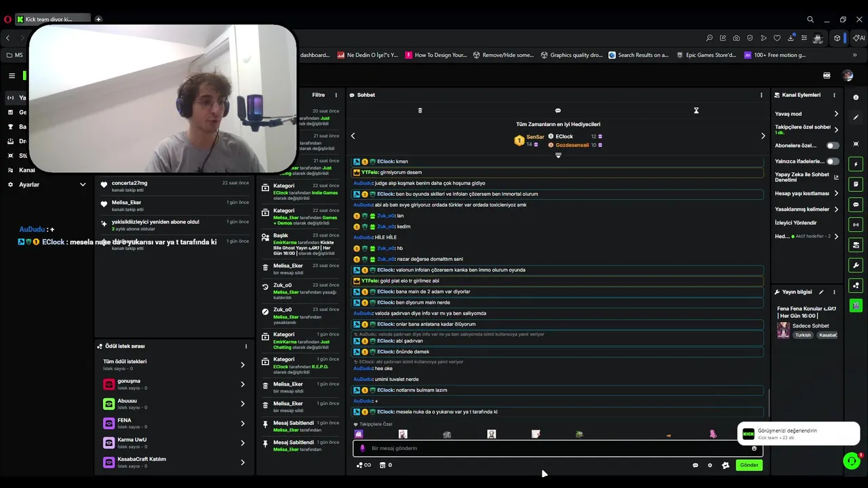Go to previous top gifters slide

pos(353,136)
